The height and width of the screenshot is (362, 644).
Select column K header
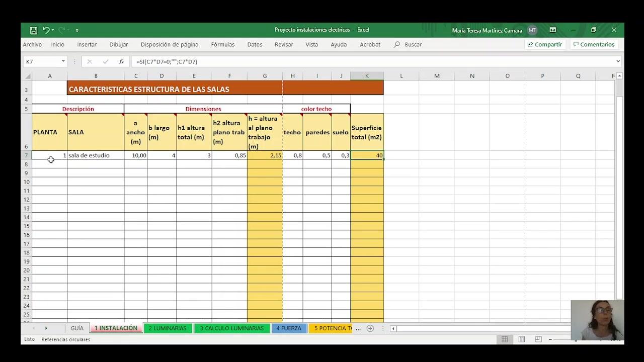click(367, 76)
